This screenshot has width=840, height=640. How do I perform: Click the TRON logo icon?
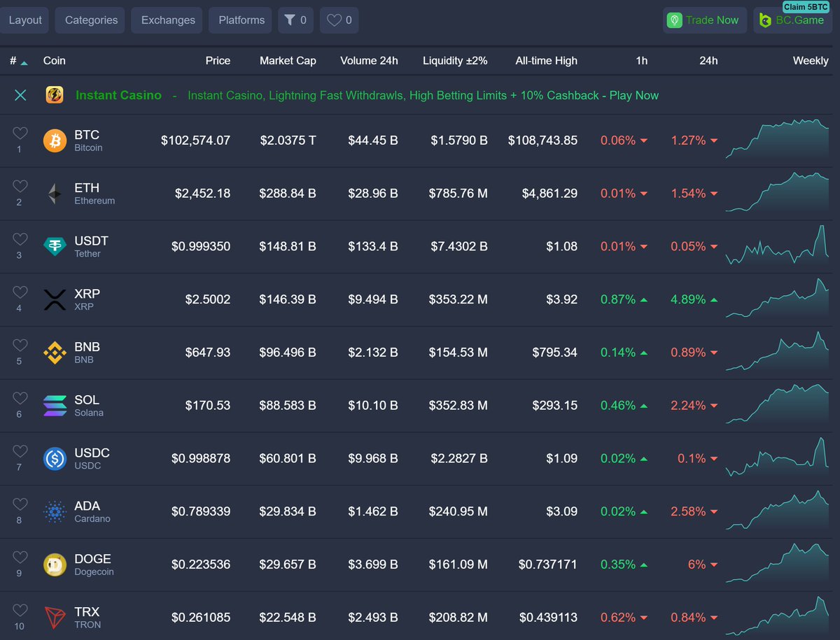click(x=55, y=618)
